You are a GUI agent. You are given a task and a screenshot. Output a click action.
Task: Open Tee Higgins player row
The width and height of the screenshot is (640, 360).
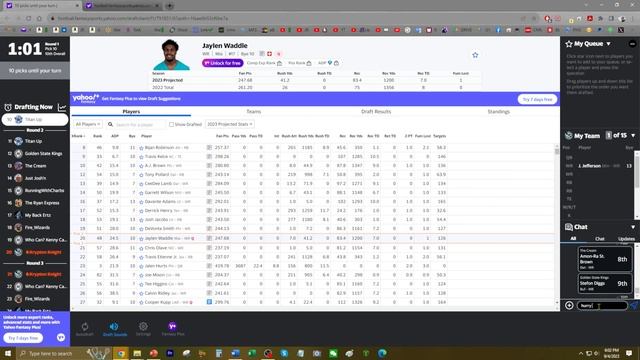(313, 284)
